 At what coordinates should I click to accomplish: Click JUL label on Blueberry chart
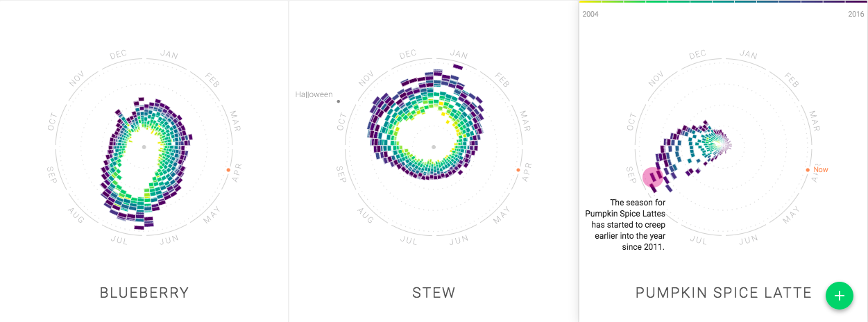pos(119,239)
